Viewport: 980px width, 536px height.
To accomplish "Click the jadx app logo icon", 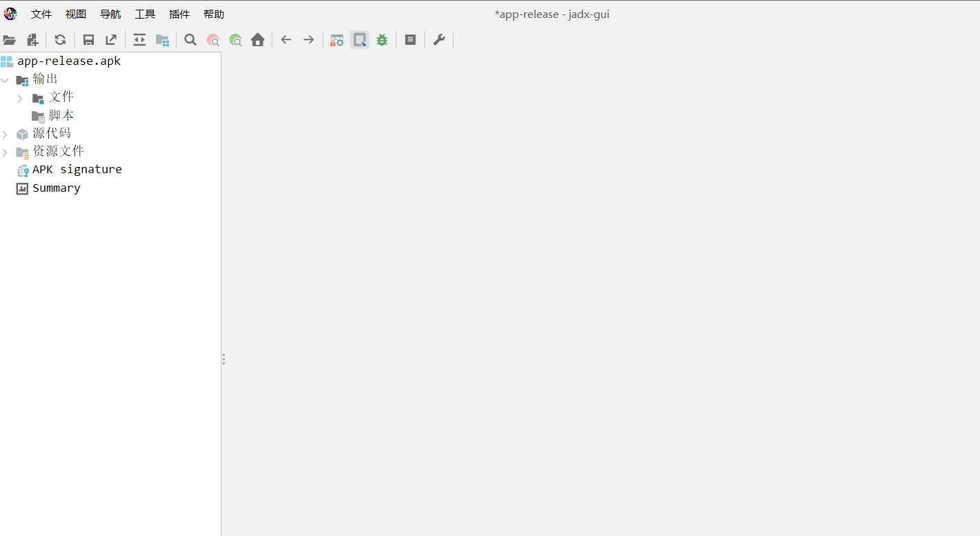I will (x=10, y=14).
